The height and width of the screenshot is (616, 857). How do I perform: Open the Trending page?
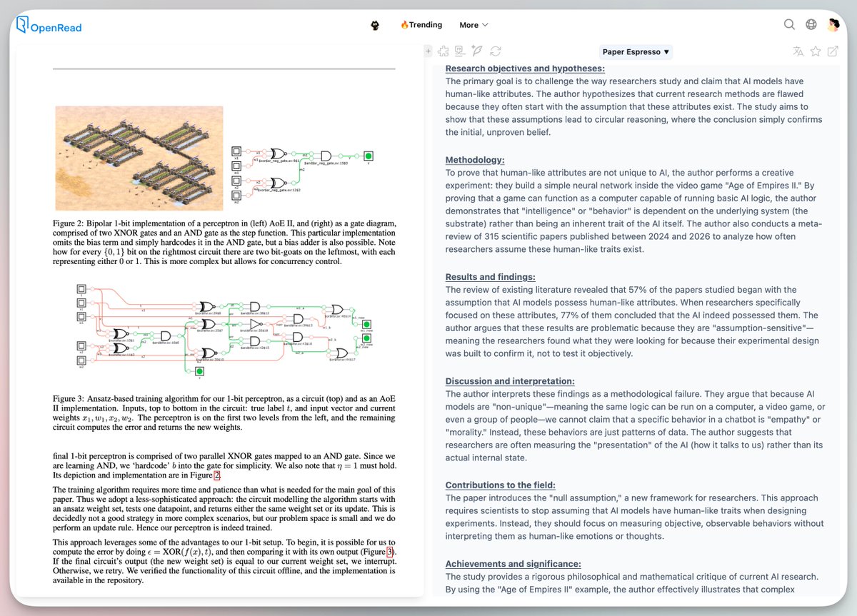pos(421,25)
